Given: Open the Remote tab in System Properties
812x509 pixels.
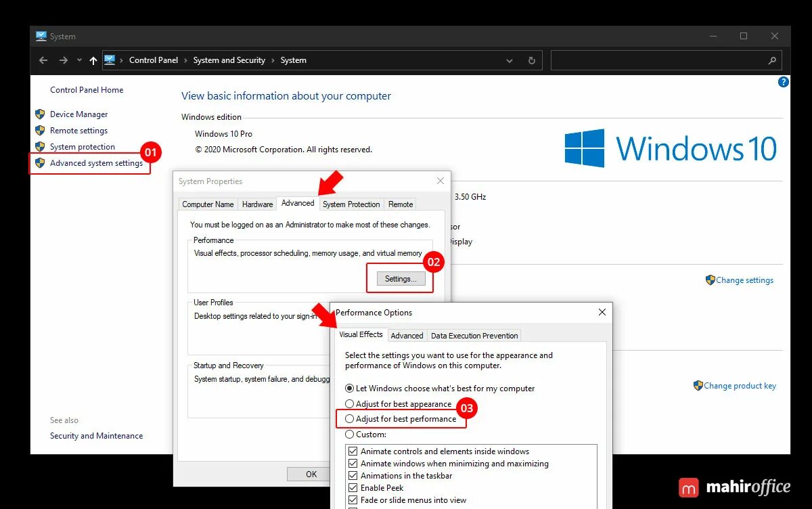Looking at the screenshot, I should (401, 204).
